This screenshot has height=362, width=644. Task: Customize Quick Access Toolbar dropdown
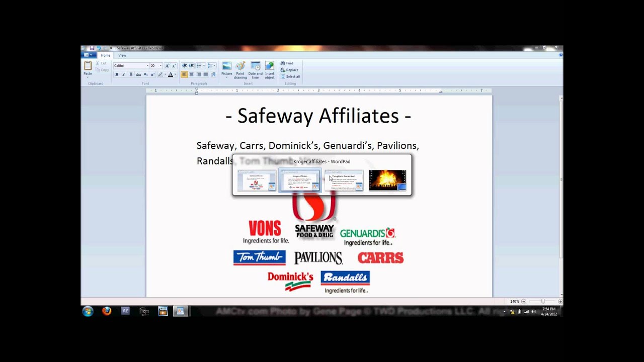[x=111, y=48]
